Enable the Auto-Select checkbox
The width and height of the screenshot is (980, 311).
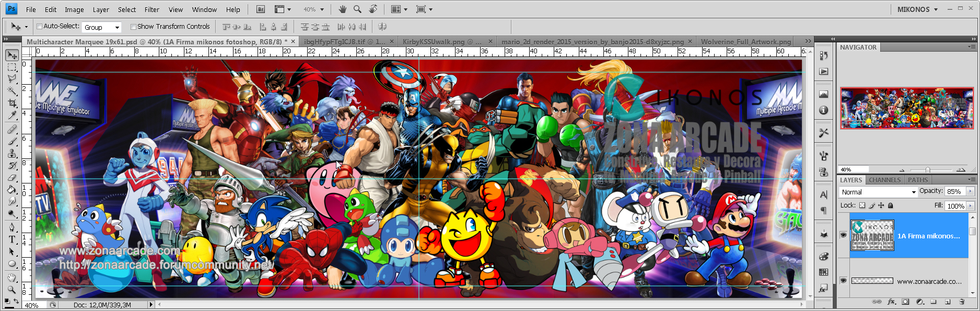39,27
